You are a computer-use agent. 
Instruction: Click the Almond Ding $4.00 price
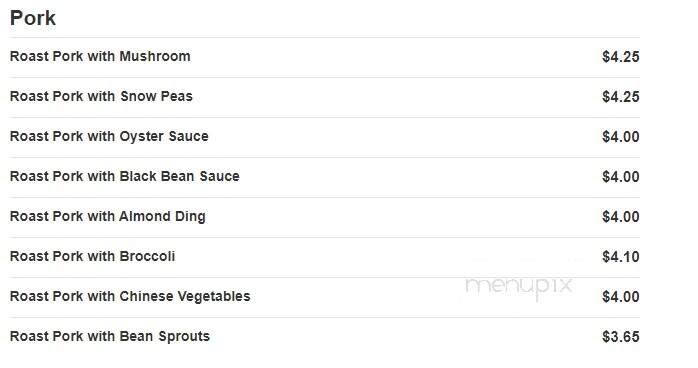pyautogui.click(x=621, y=217)
